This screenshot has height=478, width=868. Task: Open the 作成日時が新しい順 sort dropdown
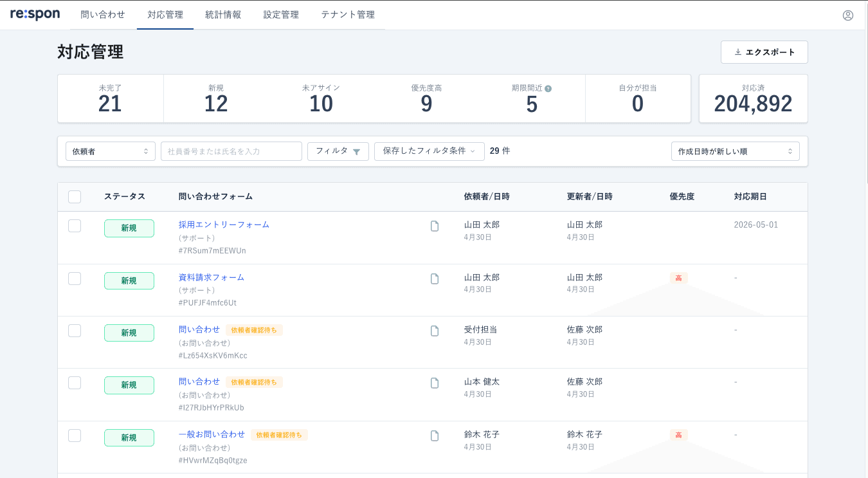pyautogui.click(x=736, y=151)
